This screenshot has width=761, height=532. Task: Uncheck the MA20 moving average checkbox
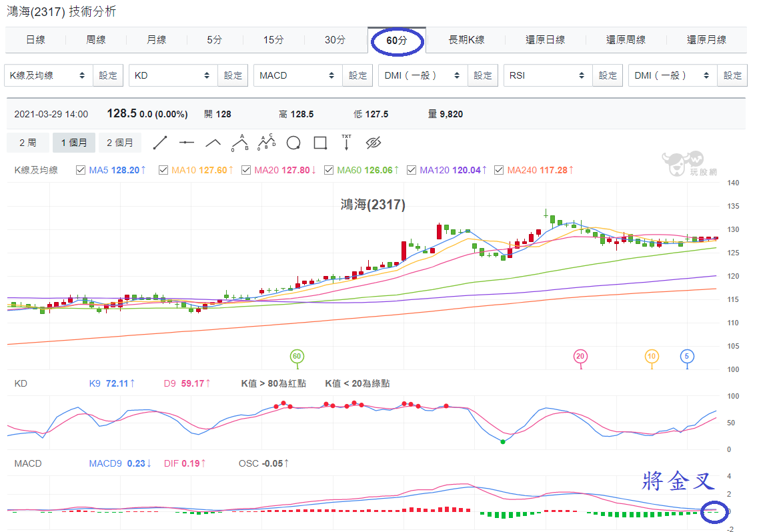pos(246,170)
